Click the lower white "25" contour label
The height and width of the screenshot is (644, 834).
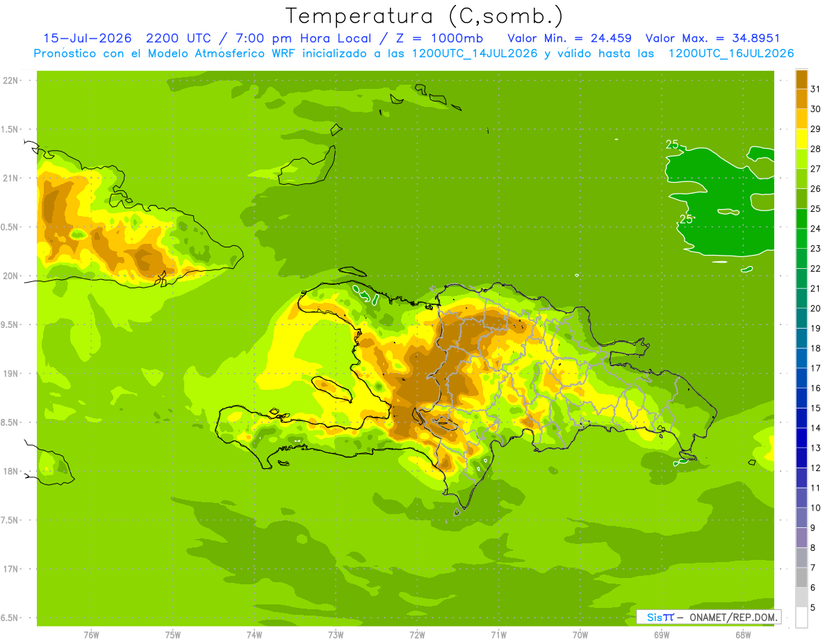tap(686, 219)
